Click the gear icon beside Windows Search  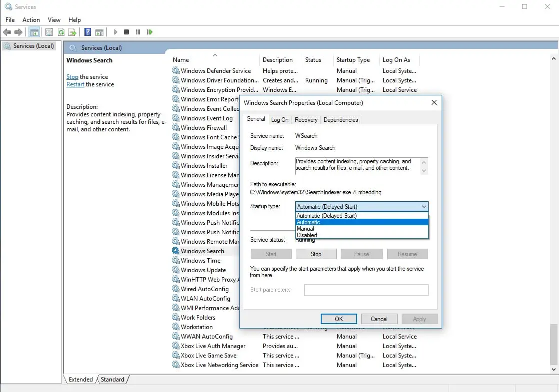(175, 251)
